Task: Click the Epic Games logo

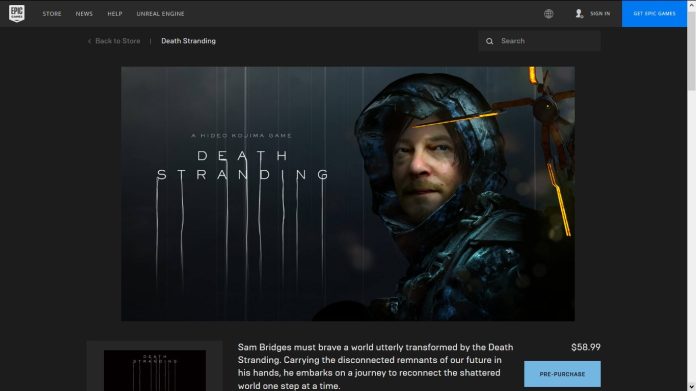Action: pyautogui.click(x=17, y=14)
